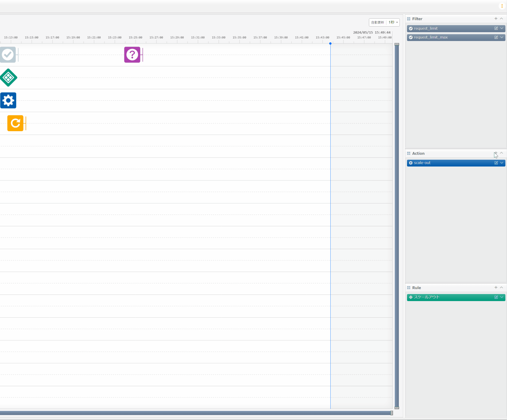This screenshot has width=507, height=420.
Task: Click the orange refresh timeline icon
Action: tap(15, 123)
